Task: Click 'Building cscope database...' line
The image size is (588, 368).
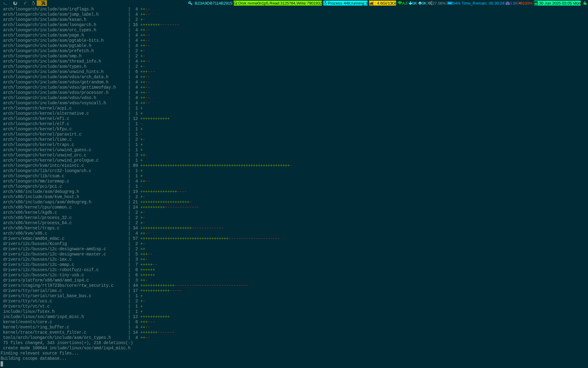Action: (x=34, y=358)
